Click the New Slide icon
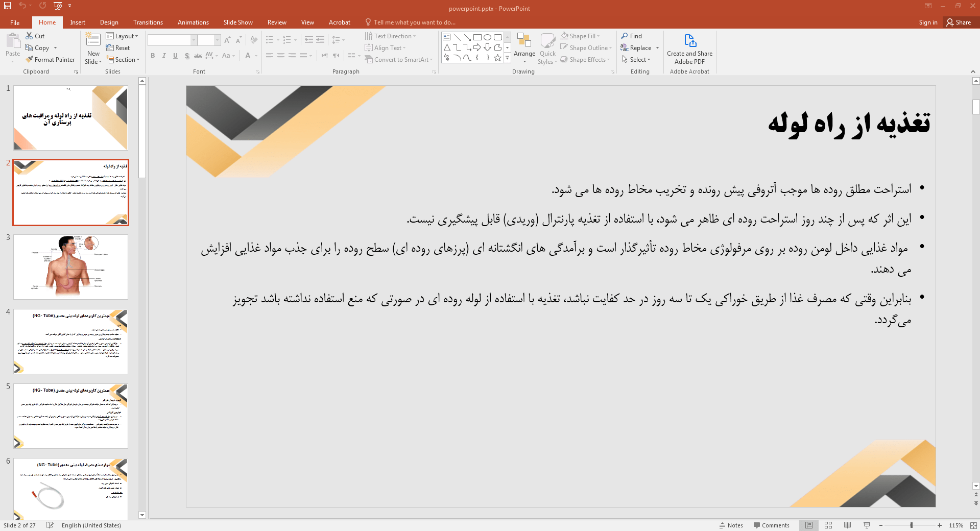Screen dimensions: 980x531 pos(93,40)
